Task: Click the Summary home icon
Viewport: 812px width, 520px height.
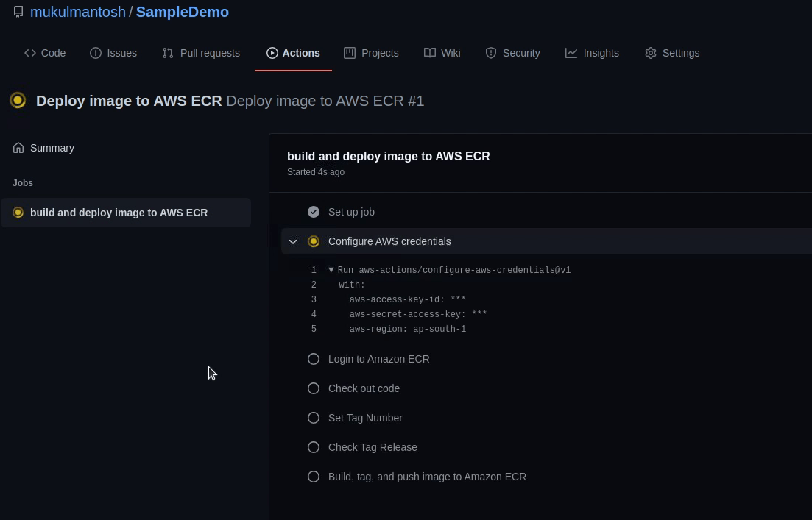Action: point(18,148)
